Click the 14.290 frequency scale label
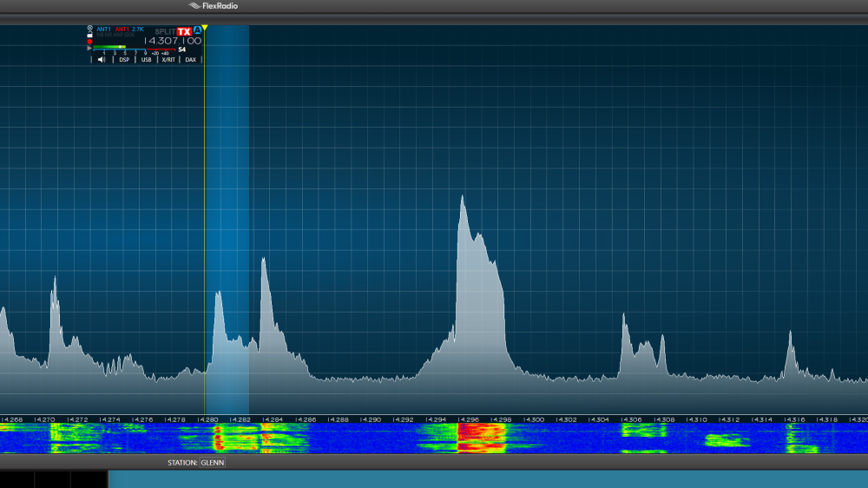868x488 pixels. (x=371, y=420)
